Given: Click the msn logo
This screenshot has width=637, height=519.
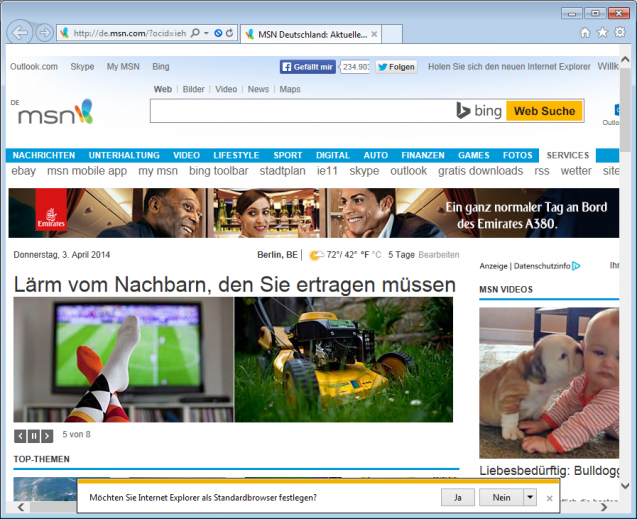Looking at the screenshot, I should [56, 112].
